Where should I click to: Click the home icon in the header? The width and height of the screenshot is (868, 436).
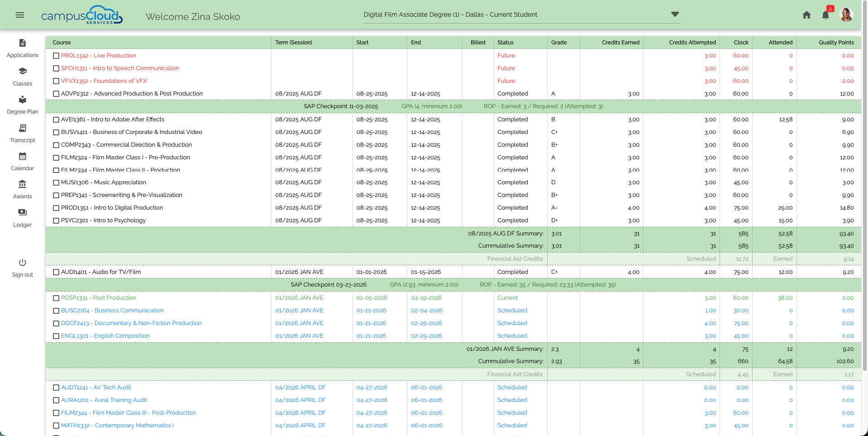(x=806, y=14)
